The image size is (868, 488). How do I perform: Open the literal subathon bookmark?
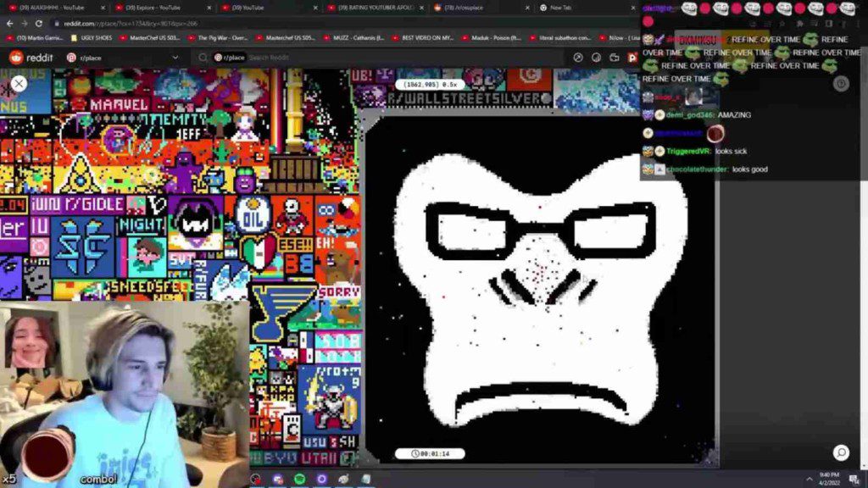pyautogui.click(x=559, y=37)
